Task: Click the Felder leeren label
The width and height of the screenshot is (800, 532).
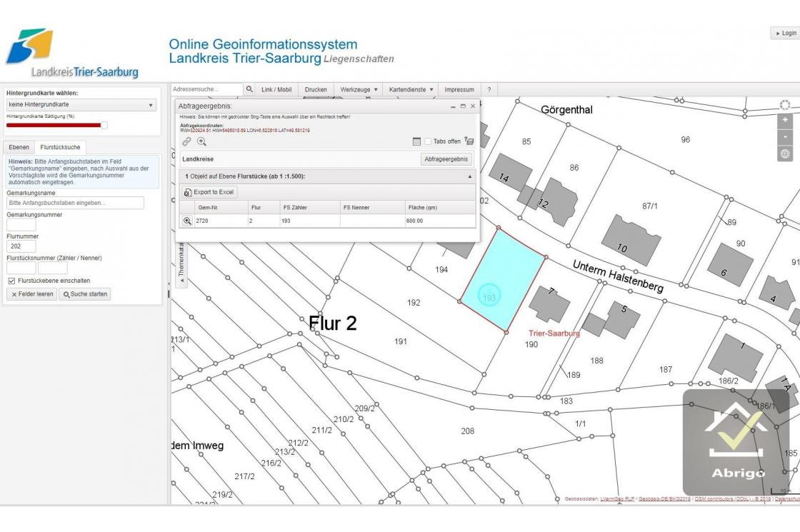Action: (36, 294)
